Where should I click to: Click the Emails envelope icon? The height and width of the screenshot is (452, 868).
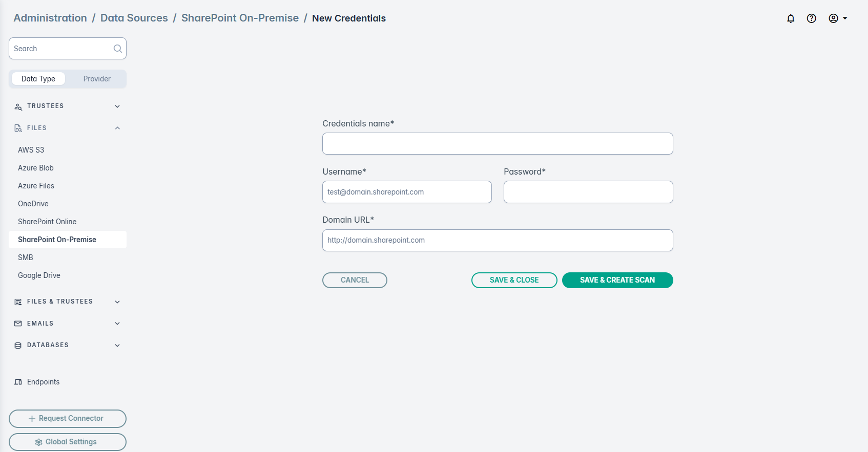coord(18,324)
